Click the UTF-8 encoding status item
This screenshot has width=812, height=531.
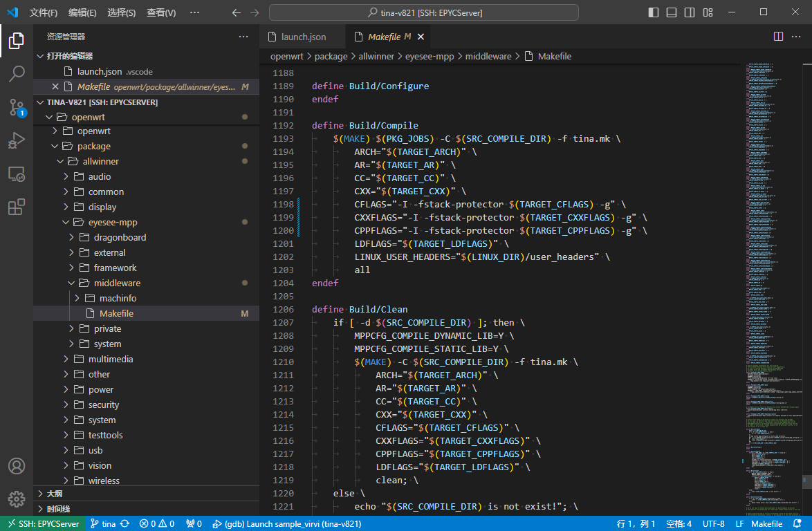(x=713, y=523)
